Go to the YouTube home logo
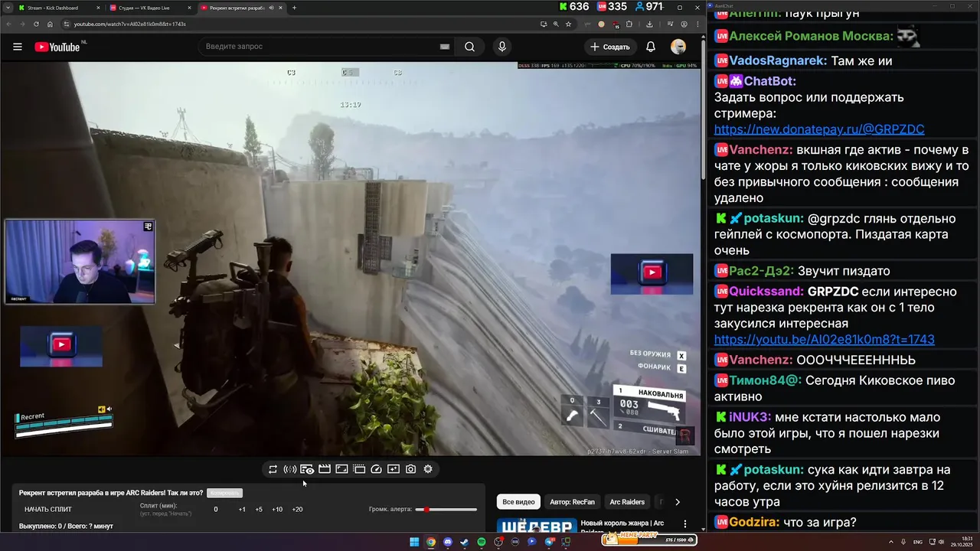Image resolution: width=980 pixels, height=551 pixels. coord(57,47)
